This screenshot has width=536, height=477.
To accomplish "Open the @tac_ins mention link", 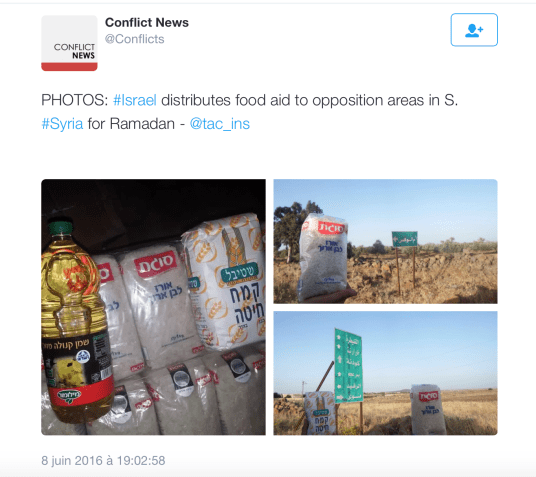I will pos(219,124).
